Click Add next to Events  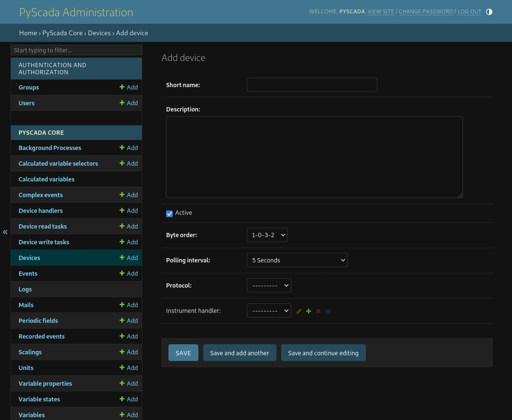[x=128, y=273]
